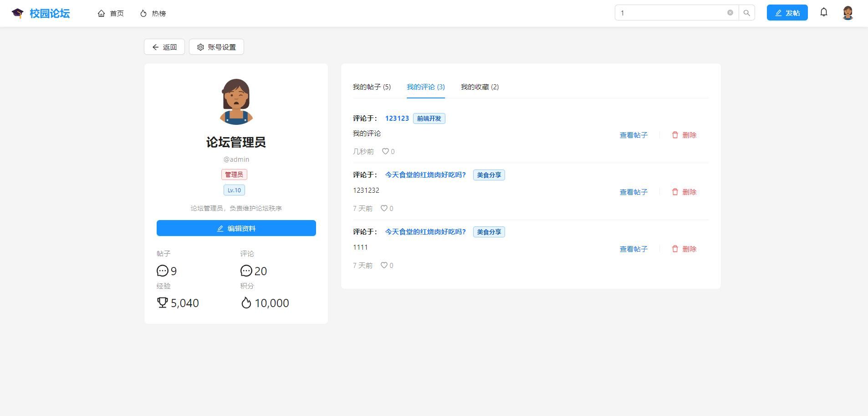This screenshot has width=868, height=416.
Task: Open the post titled 123123
Action: click(x=396, y=118)
